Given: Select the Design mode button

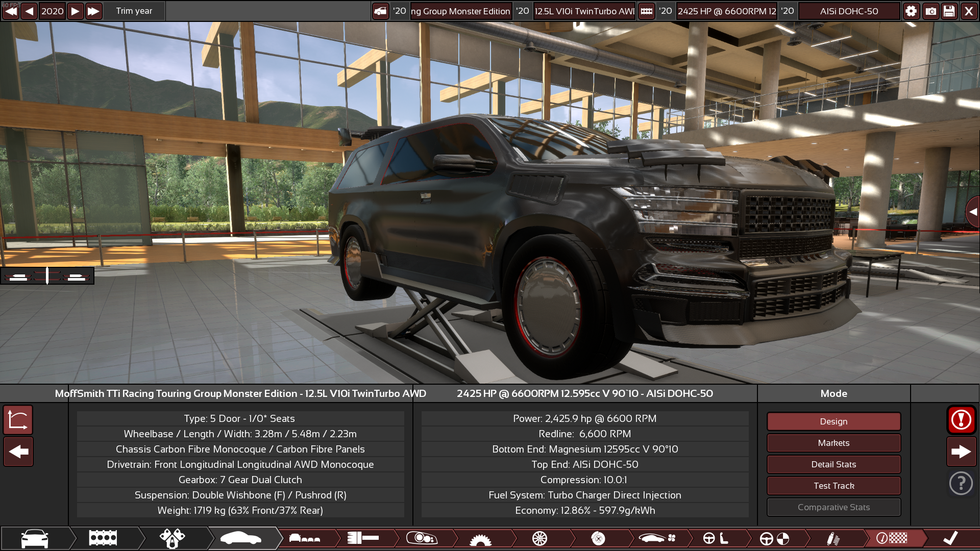Looking at the screenshot, I should pos(834,421).
